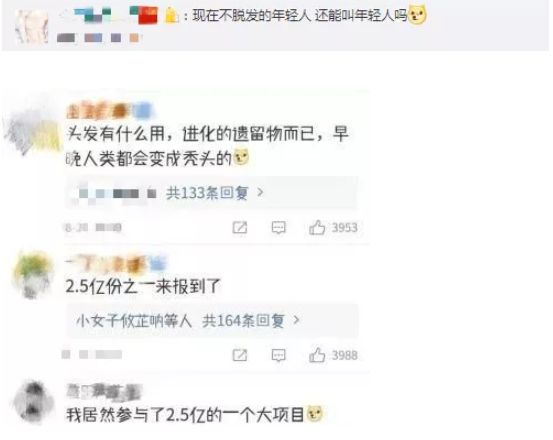This screenshot has width=553, height=440.
Task: Expand 共133条回复 replies
Action: (207, 193)
